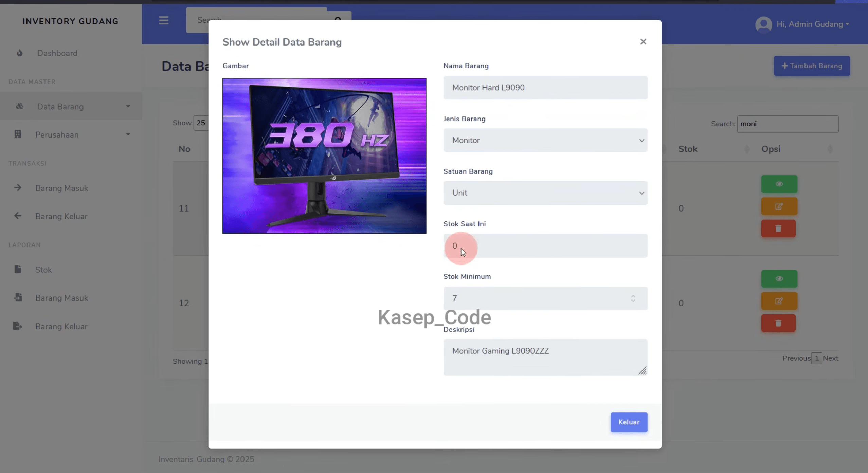This screenshot has width=868, height=473.
Task: Open Barang Masuk under Transaksi
Action: tap(61, 188)
